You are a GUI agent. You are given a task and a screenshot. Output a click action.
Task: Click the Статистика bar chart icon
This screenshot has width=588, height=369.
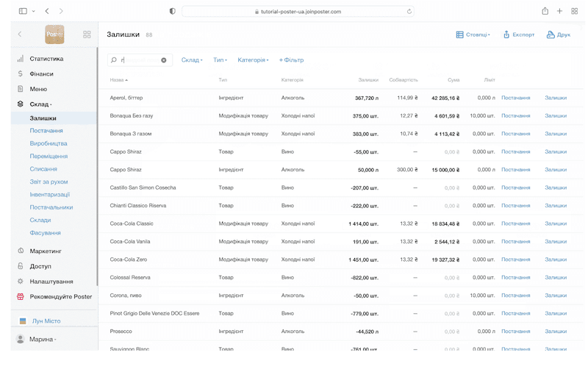click(x=21, y=59)
